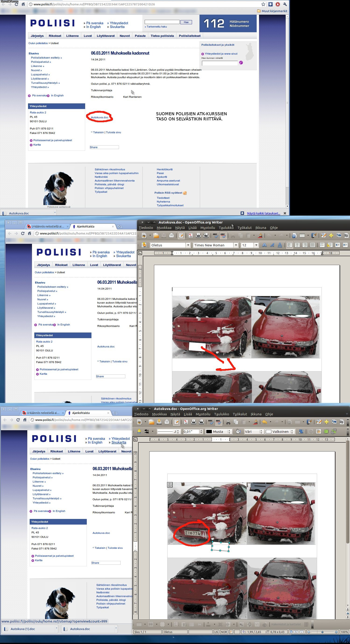The width and height of the screenshot is (350, 644).
Task: Click the Justified alignment icon
Action: click(312, 245)
